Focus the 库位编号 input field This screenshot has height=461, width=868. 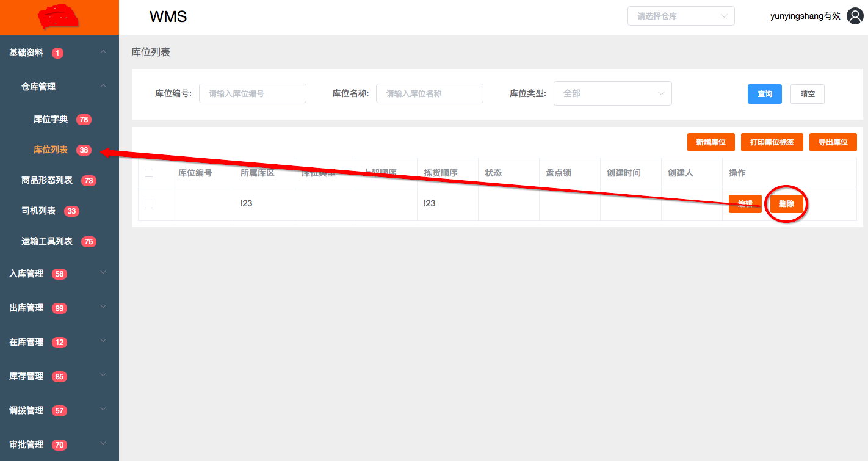click(253, 93)
